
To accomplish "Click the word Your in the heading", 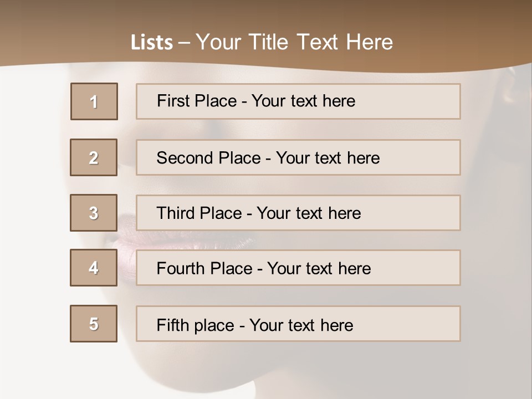I will 220,43.
